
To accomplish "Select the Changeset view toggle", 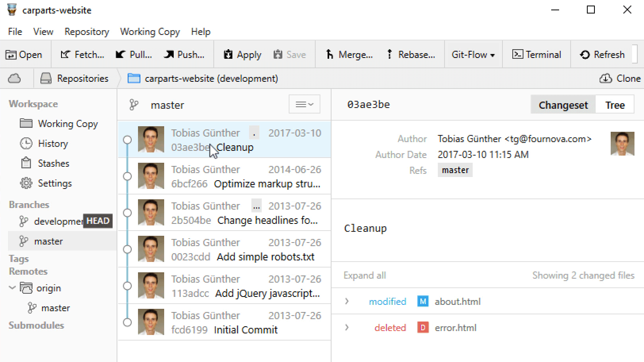I will 563,105.
